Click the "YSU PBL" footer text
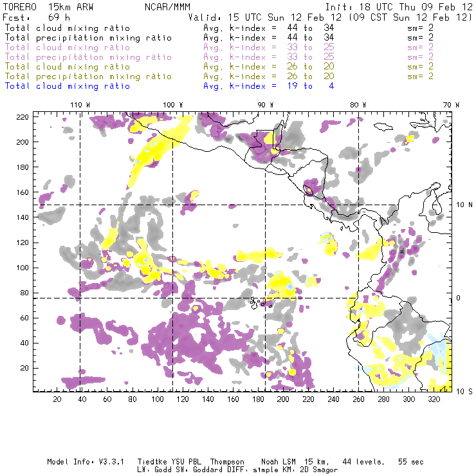The width and height of the screenshot is (476, 476). tap(186, 462)
